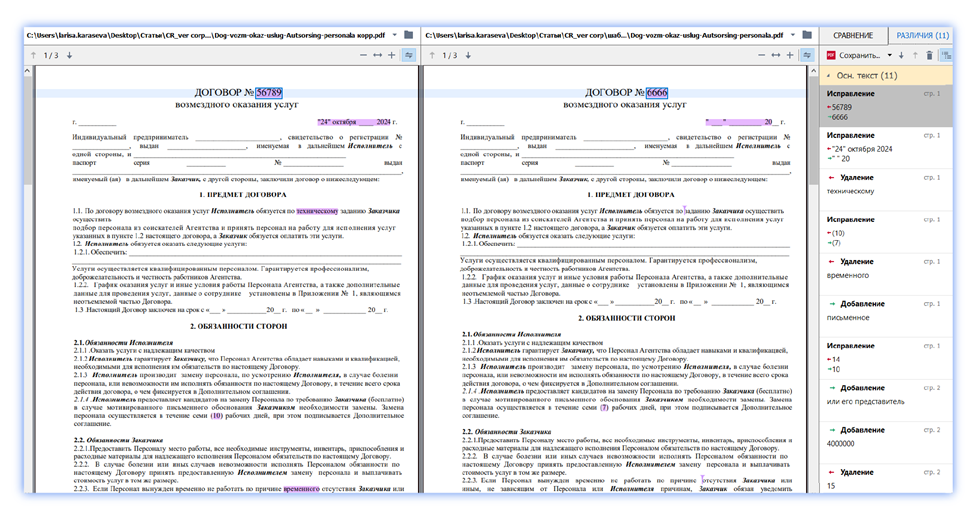Select Добавление entry 4000000
Screen dimensions: 974x515
tap(886, 442)
